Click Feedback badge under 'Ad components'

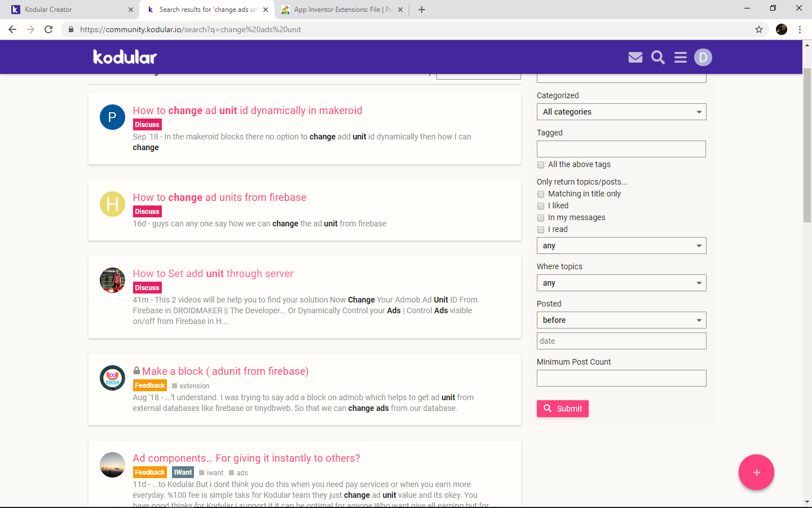[150, 472]
